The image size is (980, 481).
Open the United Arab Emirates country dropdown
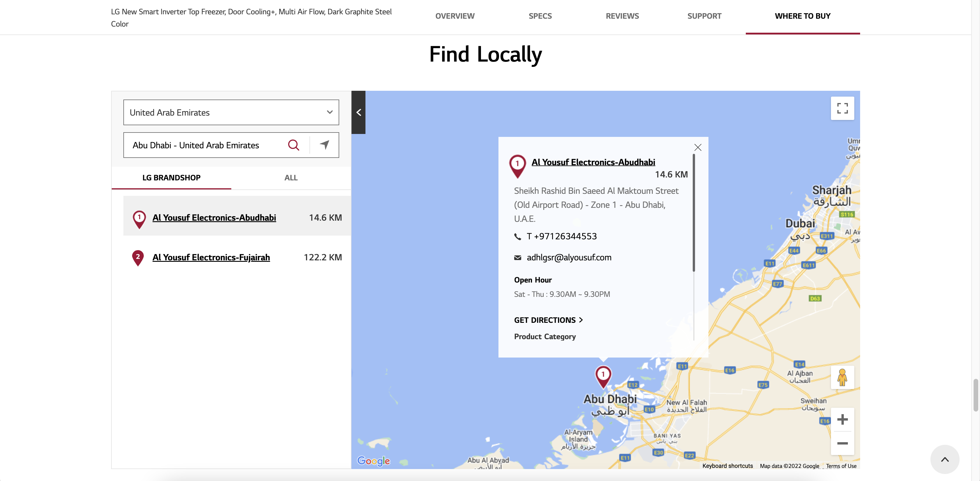[231, 112]
